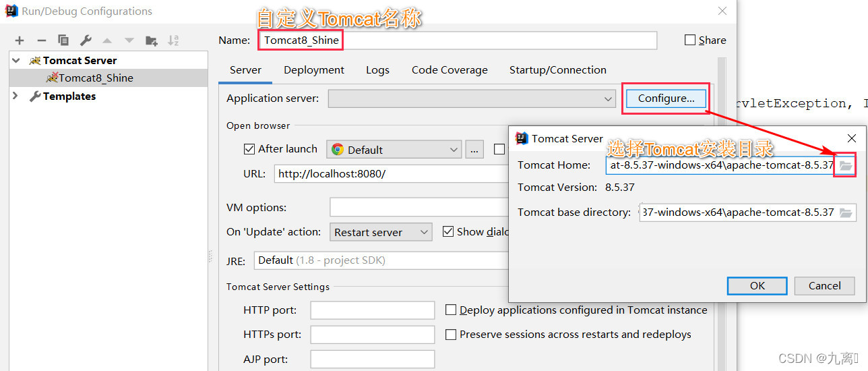Move the configuration up with the up arrow

pyautogui.click(x=107, y=40)
